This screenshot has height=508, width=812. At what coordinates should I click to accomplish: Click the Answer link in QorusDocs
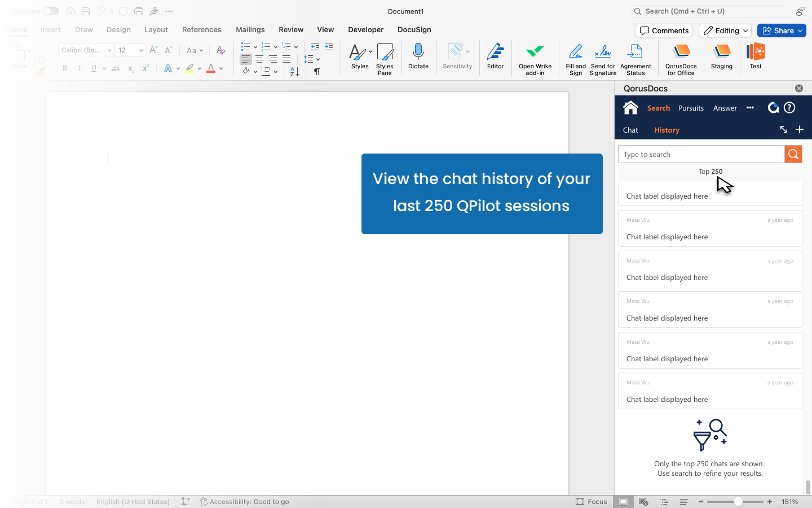click(x=725, y=108)
